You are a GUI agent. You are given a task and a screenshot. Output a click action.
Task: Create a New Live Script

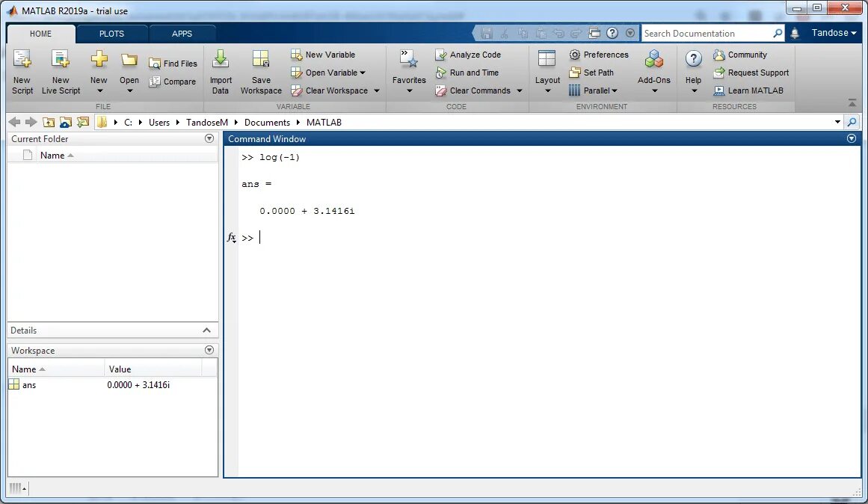[61, 72]
